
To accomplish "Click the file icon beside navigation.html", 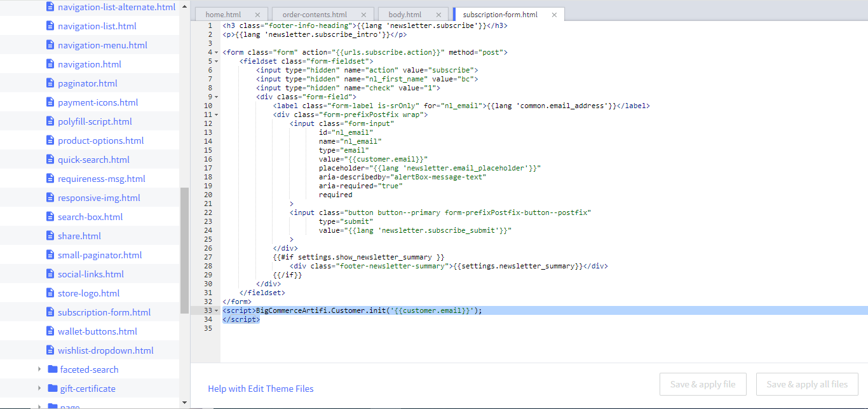I will point(51,64).
